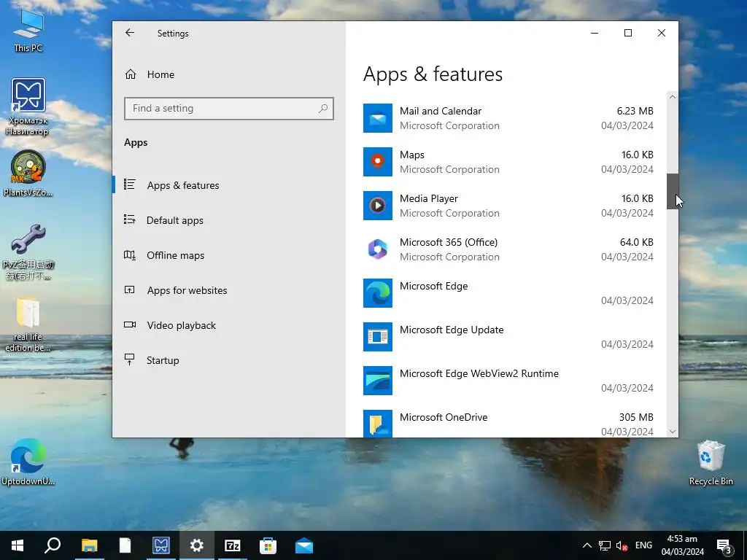The height and width of the screenshot is (560, 747).
Task: Open Microsoft Store from the taskbar
Action: pos(268,545)
